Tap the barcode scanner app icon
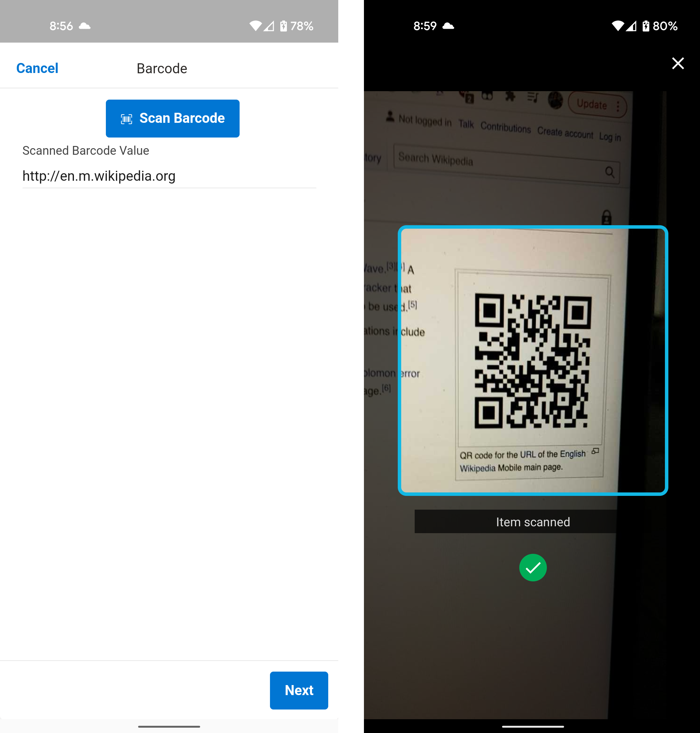Image resolution: width=700 pixels, height=733 pixels. [x=125, y=118]
